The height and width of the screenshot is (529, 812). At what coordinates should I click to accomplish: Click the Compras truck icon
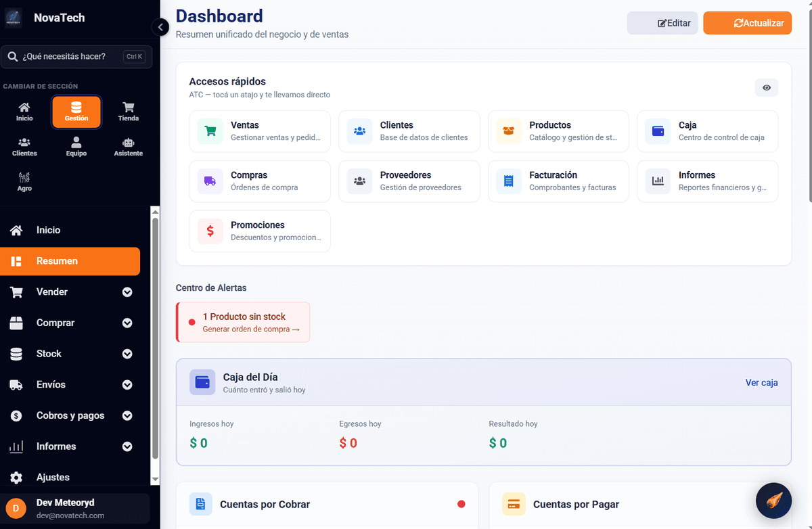click(210, 181)
